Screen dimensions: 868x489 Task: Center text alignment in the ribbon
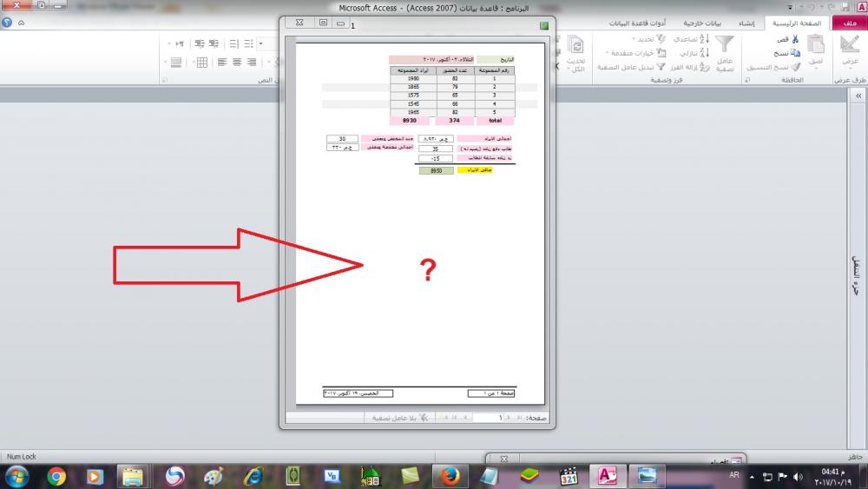click(x=237, y=62)
